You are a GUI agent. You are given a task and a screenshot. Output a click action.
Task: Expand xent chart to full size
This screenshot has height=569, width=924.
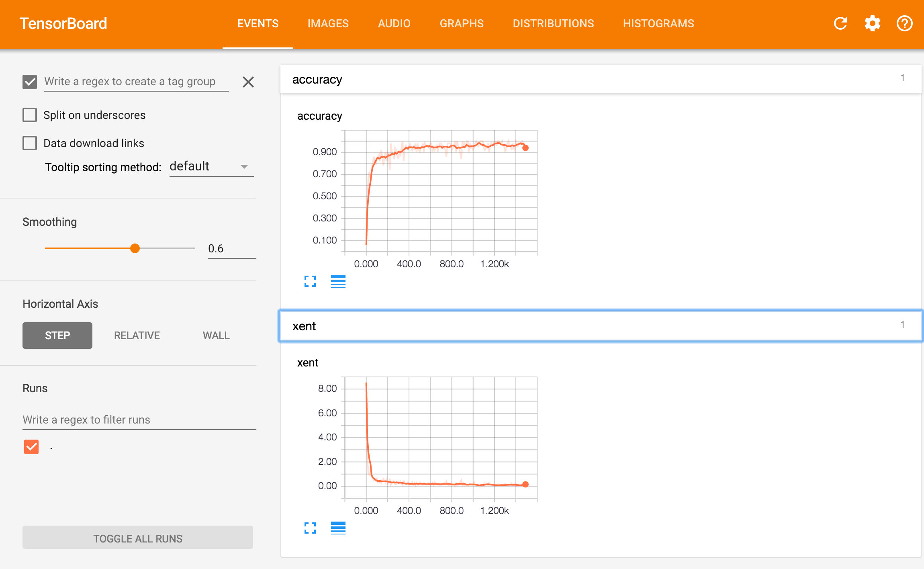pos(310,528)
